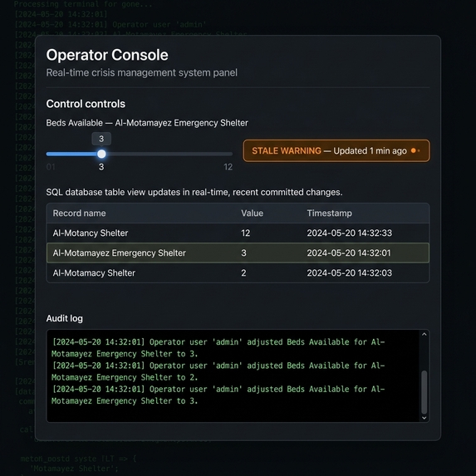
Task: Click the slider maximum label 12
Action: coord(228,167)
